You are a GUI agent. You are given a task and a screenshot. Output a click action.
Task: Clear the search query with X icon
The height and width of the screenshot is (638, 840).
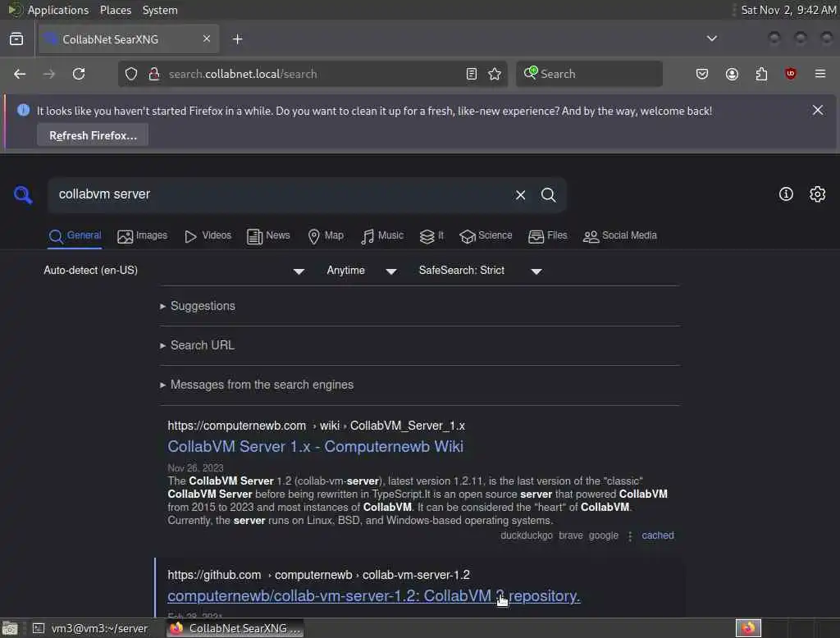[520, 195]
